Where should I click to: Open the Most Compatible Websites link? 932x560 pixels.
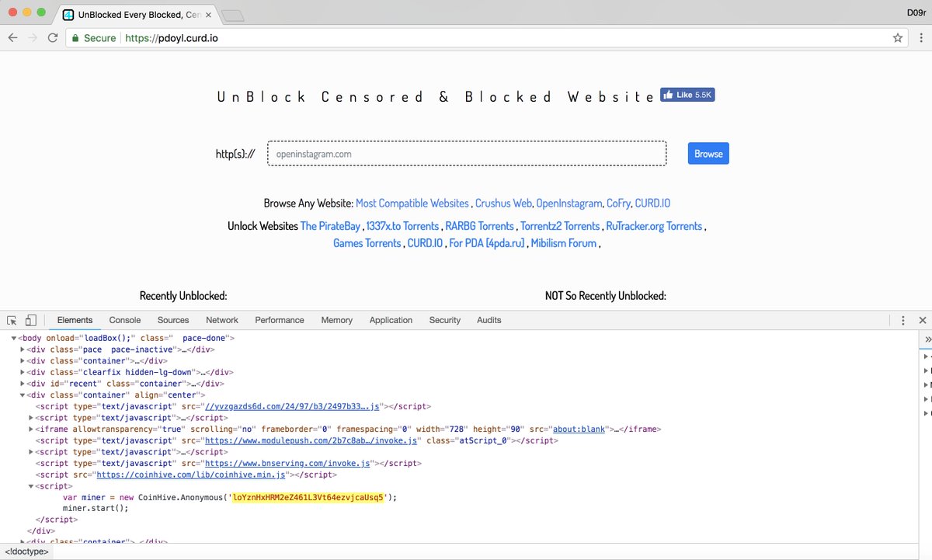coord(412,203)
